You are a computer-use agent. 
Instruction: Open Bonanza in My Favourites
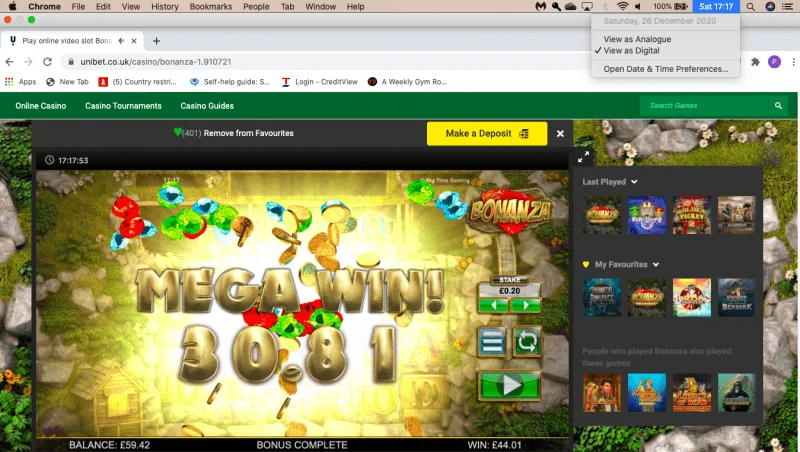(647, 297)
